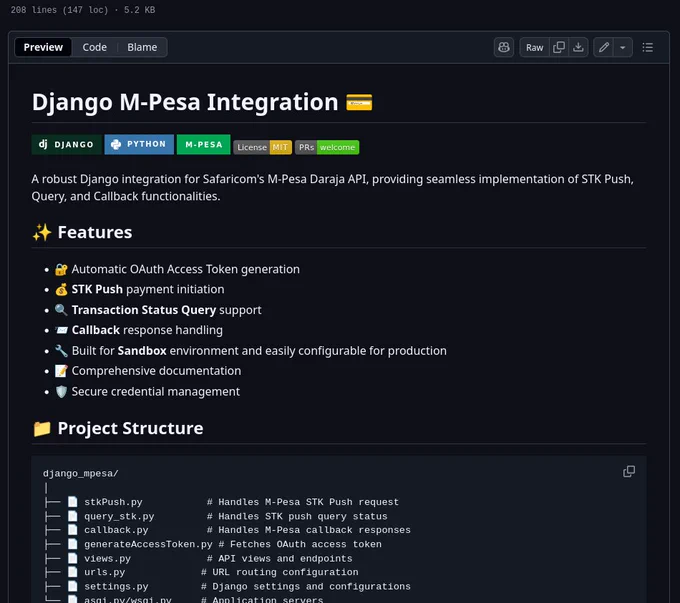Click views.py in project tree

[107, 558]
